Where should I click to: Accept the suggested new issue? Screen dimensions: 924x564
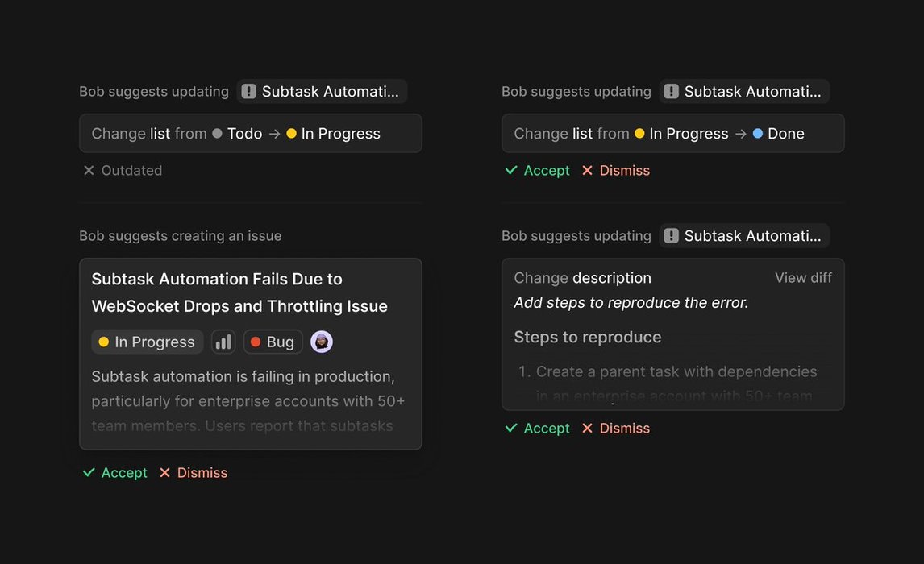click(114, 473)
